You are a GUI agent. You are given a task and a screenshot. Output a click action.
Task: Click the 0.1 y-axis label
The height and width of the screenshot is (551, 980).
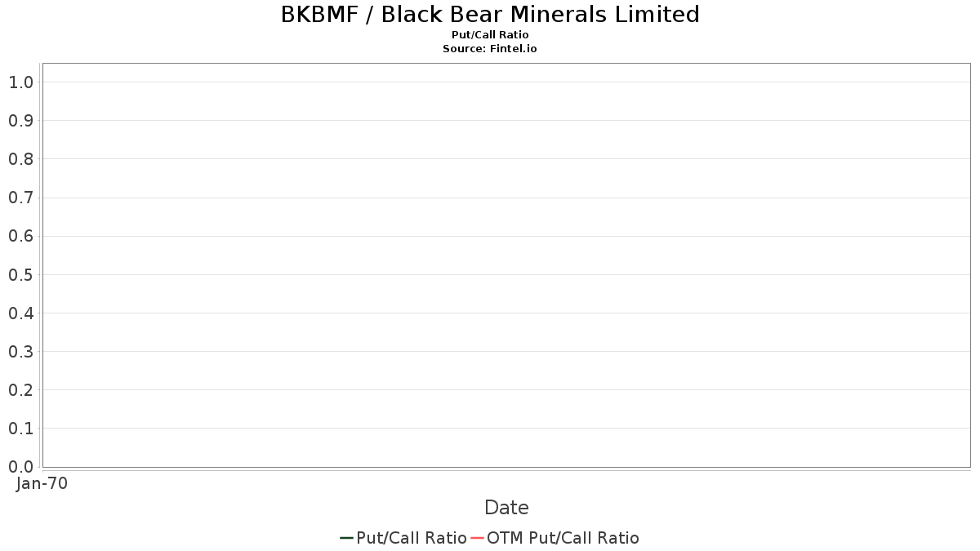[20, 429]
